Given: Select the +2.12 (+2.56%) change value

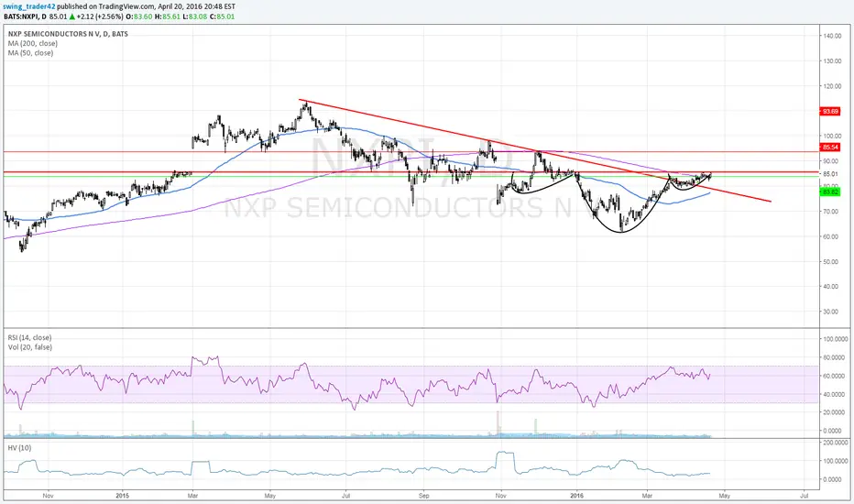Looking at the screenshot, I should tap(100, 16).
